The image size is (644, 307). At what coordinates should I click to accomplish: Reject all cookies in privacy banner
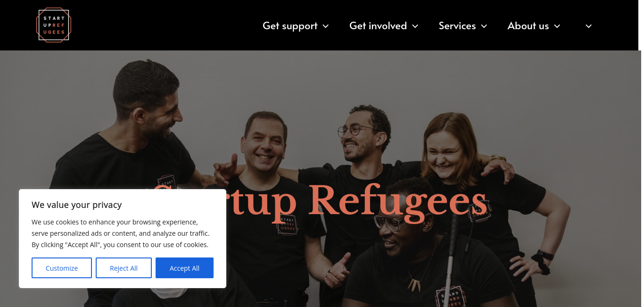[x=124, y=268]
